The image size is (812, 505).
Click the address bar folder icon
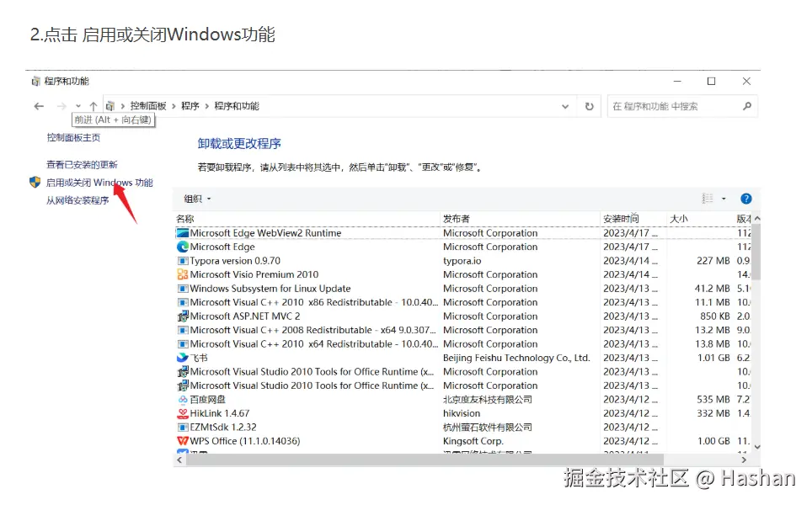tap(110, 106)
